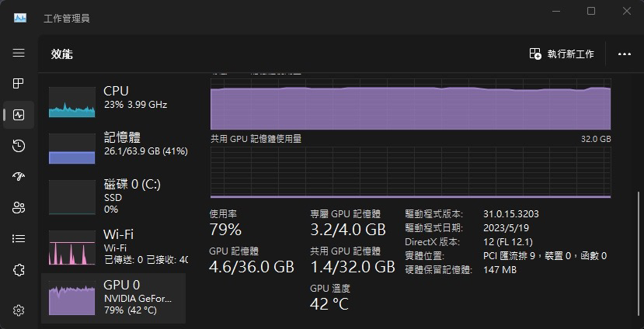This screenshot has height=329, width=644.
Task: Select the Performance page icon
Action: [x=19, y=115]
